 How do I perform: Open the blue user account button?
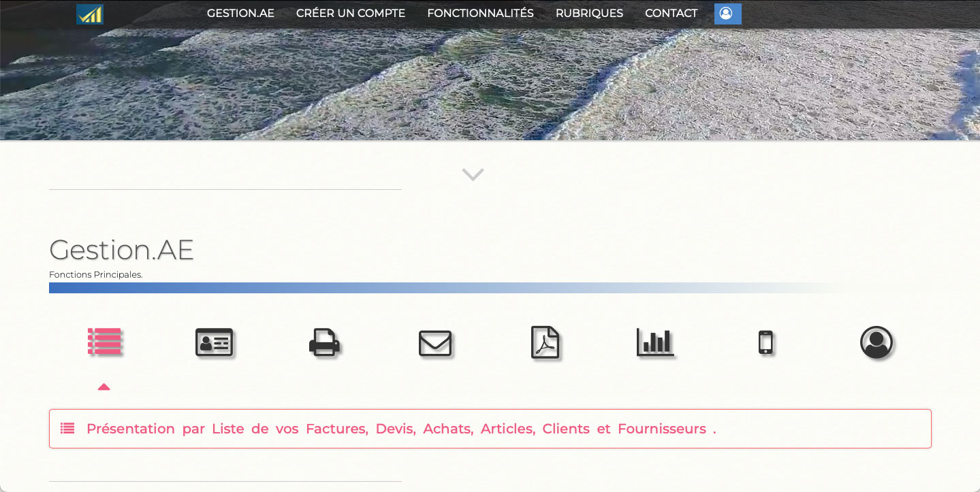coord(727,14)
